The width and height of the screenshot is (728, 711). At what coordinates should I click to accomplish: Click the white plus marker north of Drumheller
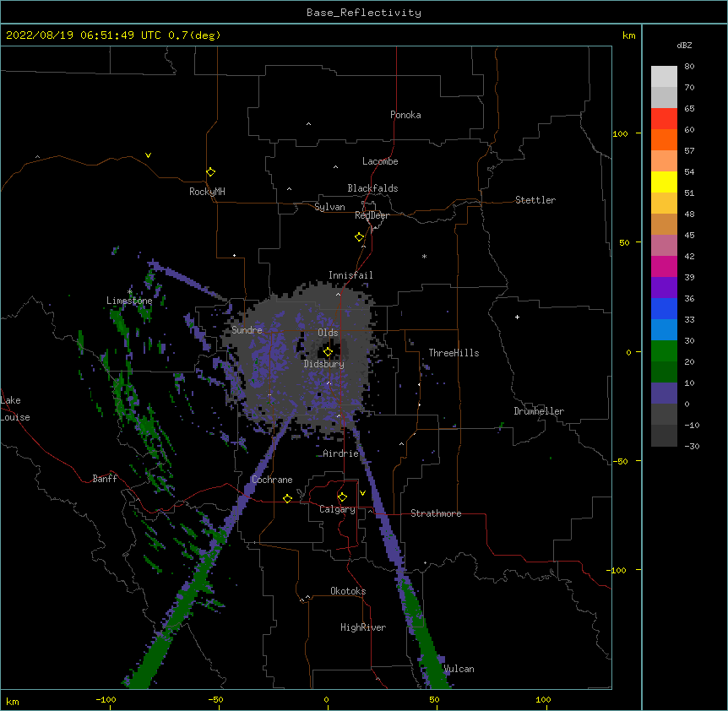point(517,317)
